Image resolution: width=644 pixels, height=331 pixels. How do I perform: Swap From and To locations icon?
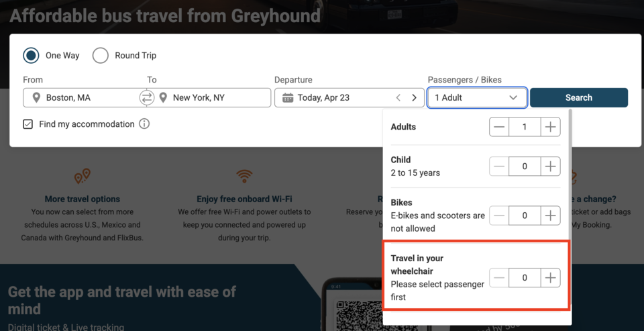coord(146,98)
